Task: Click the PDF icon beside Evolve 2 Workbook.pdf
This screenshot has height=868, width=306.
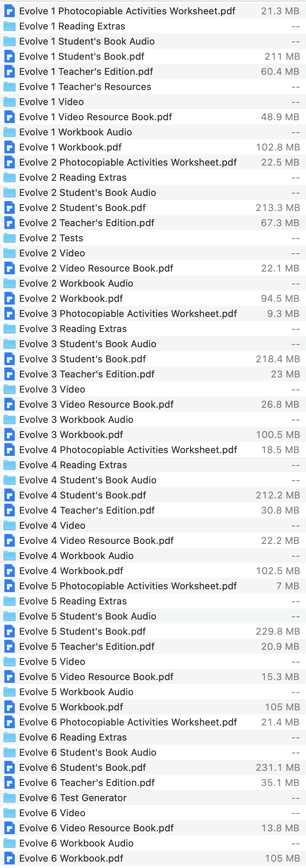Action: point(9,299)
